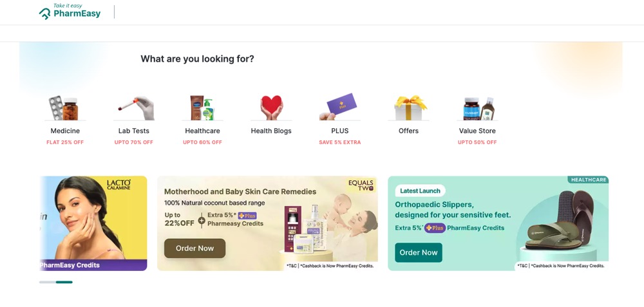Open the PLUS membership card icon

[x=339, y=107]
